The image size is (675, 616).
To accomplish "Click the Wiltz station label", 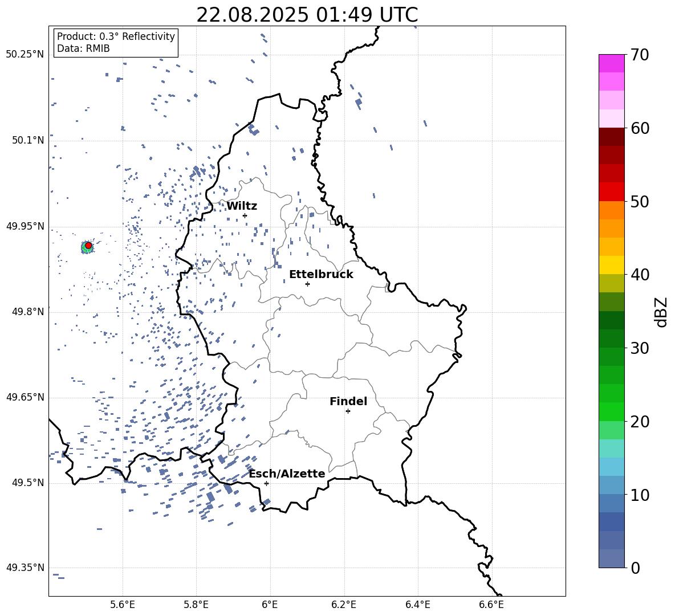I will [x=242, y=206].
